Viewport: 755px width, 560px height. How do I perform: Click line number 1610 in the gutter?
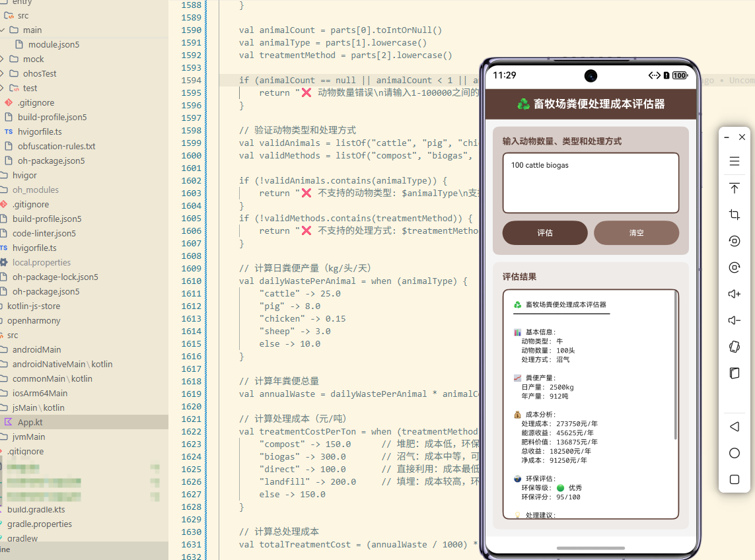click(x=191, y=281)
